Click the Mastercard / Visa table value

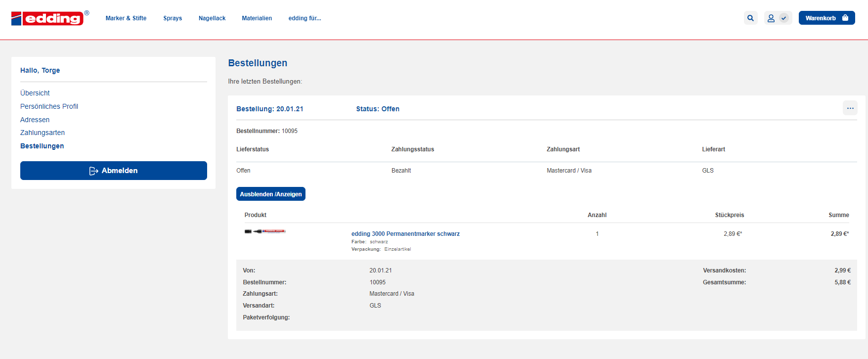(x=569, y=171)
